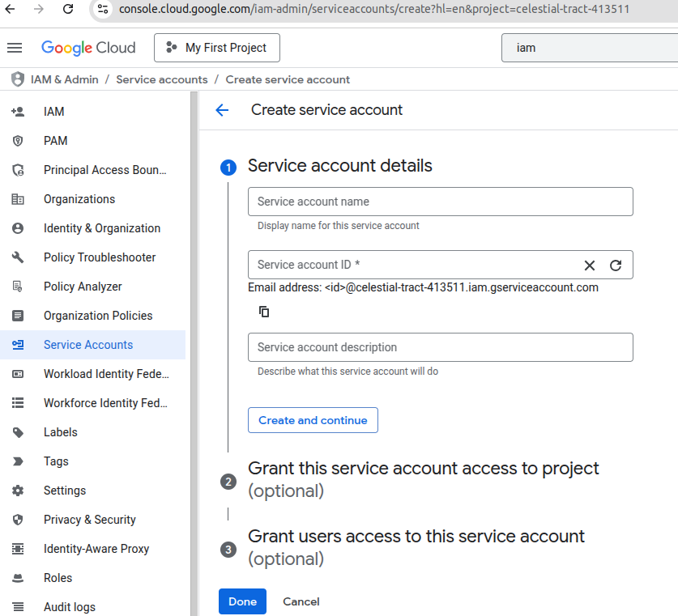This screenshot has height=616, width=678.
Task: Open the My First Project selector
Action: pos(216,48)
